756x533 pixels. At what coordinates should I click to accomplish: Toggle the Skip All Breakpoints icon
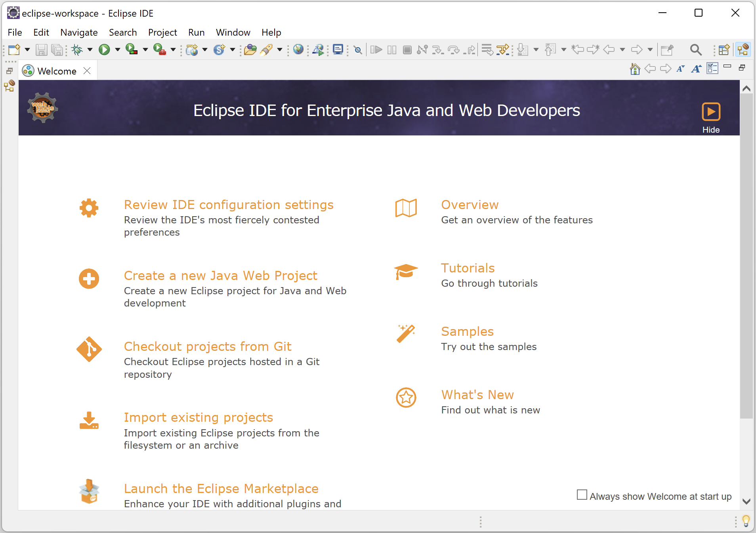click(358, 50)
